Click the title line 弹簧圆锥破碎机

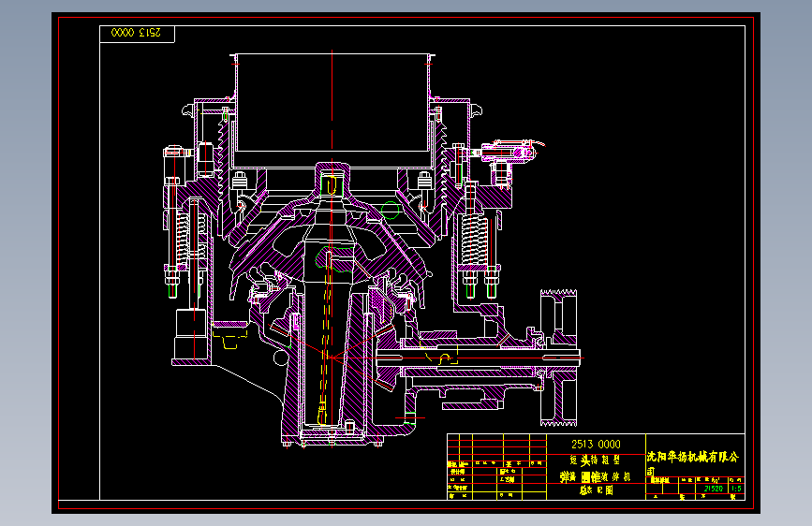point(595,476)
